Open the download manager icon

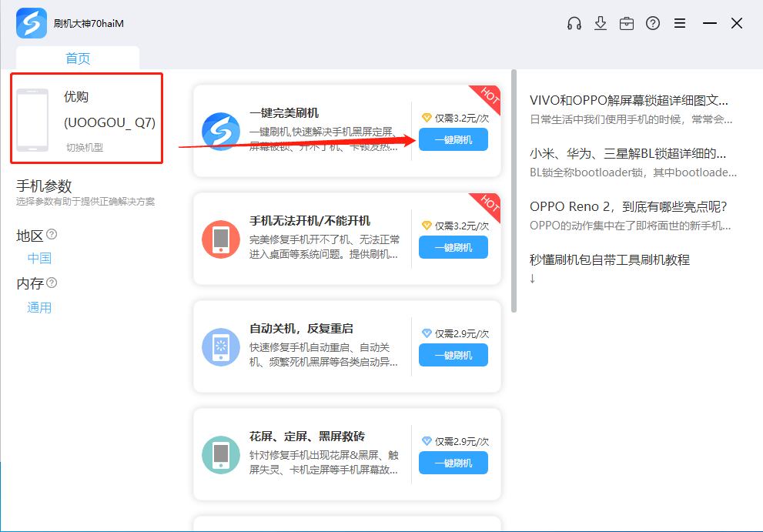[x=601, y=23]
